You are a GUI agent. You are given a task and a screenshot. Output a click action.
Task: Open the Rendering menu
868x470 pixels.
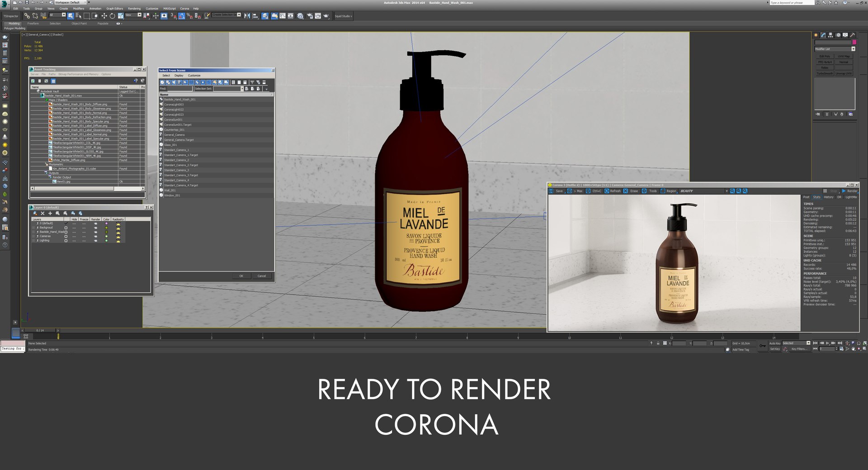pyautogui.click(x=134, y=8)
